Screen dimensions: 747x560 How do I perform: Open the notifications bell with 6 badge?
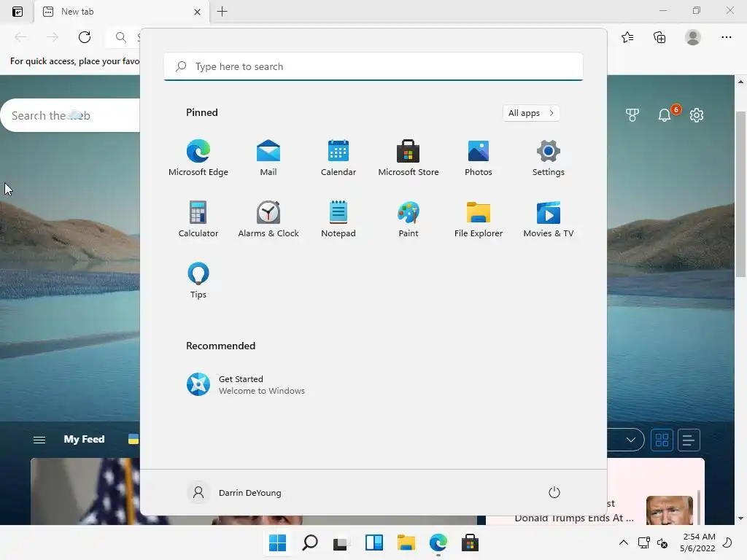pyautogui.click(x=665, y=114)
